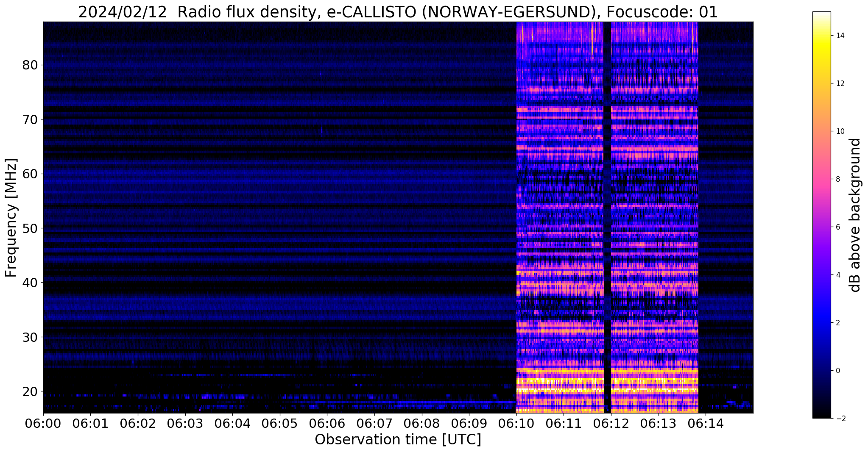The height and width of the screenshot is (452, 868).
Task: Click the dark vertical gap near 06:12 in spectrogram
Action: 607,217
